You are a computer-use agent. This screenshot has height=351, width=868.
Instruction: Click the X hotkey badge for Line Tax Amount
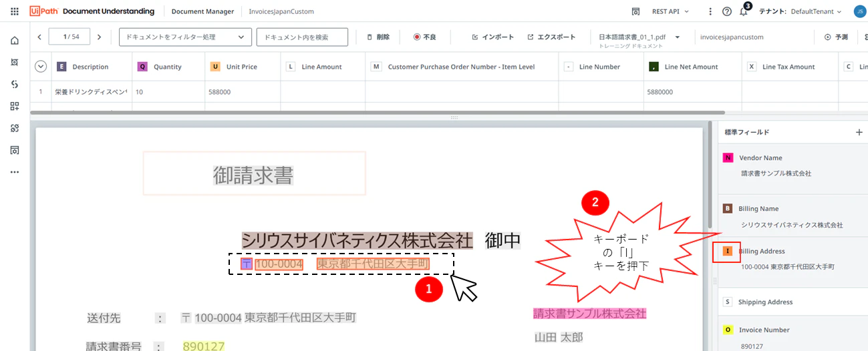pos(752,67)
